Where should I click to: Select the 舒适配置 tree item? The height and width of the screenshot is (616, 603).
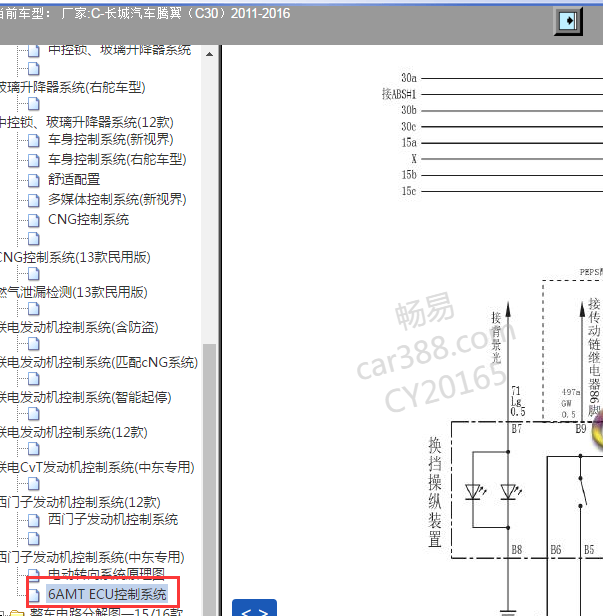[74, 180]
